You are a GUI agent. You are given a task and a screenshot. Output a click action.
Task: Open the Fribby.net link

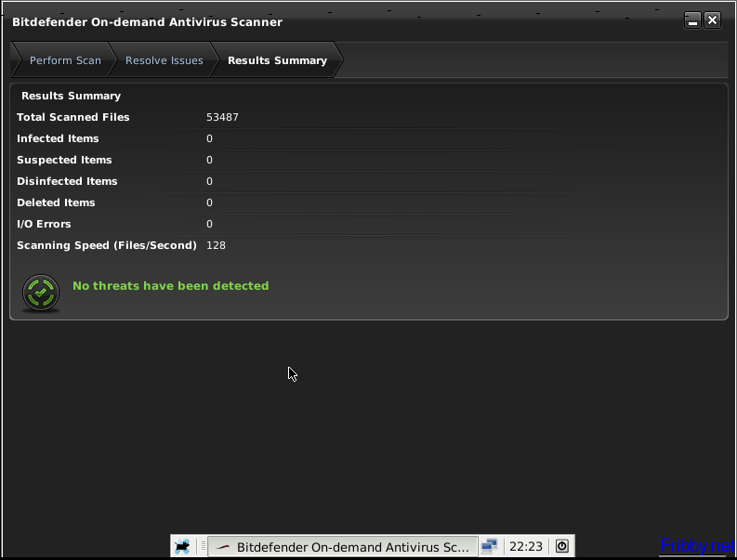(x=696, y=545)
